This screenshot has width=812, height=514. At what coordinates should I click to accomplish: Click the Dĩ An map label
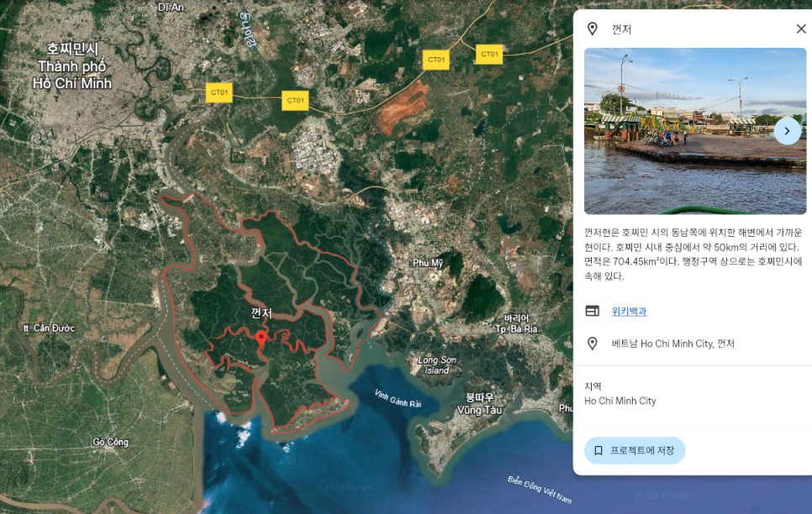pyautogui.click(x=171, y=7)
